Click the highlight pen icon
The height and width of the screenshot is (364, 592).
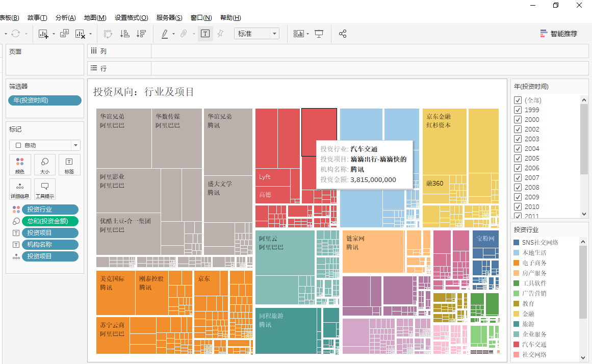coord(165,34)
